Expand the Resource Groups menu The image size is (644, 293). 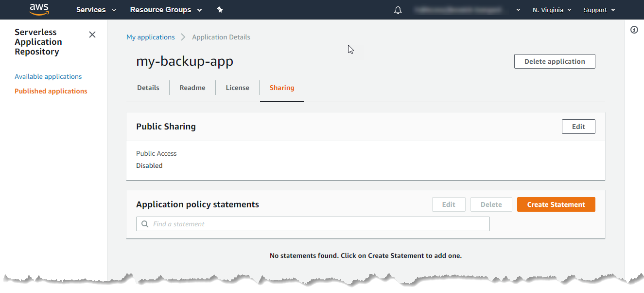click(x=165, y=10)
